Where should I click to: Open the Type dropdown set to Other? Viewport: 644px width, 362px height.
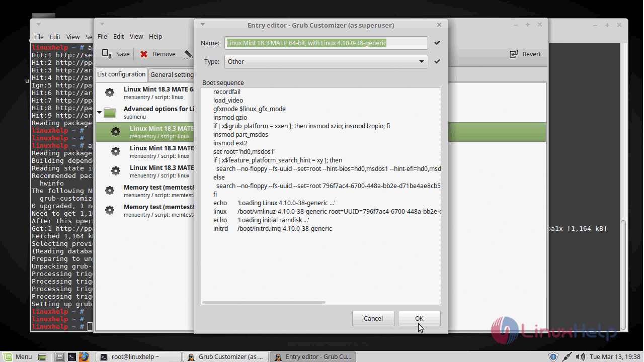[326, 61]
